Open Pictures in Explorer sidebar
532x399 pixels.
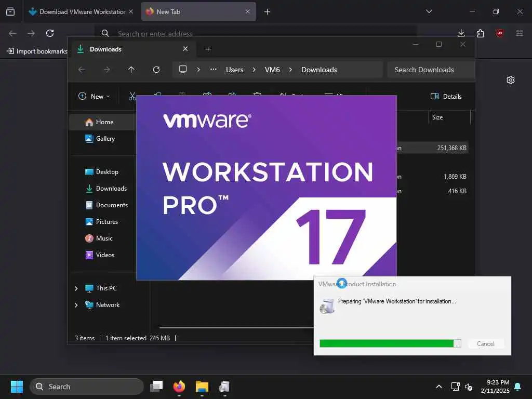point(102,221)
